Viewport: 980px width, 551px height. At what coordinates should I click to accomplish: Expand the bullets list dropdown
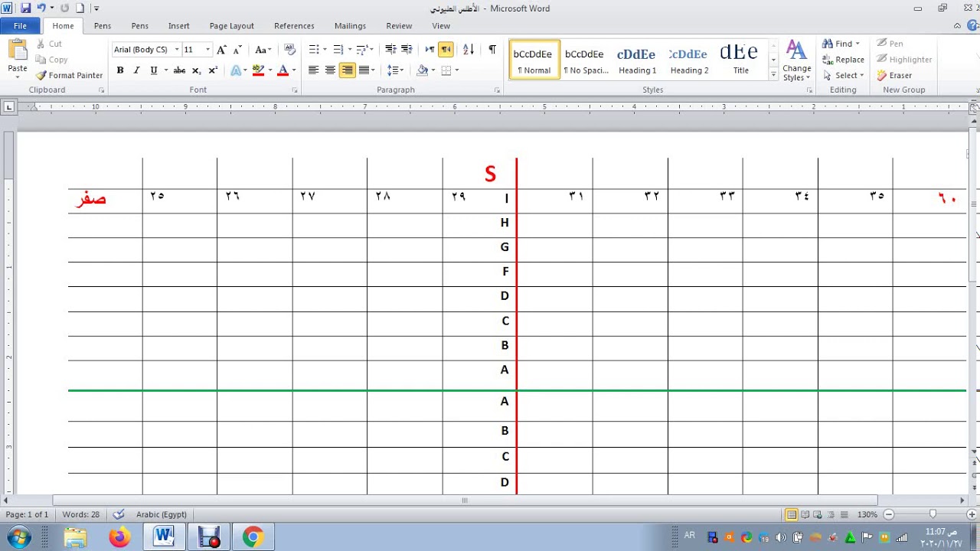[325, 50]
